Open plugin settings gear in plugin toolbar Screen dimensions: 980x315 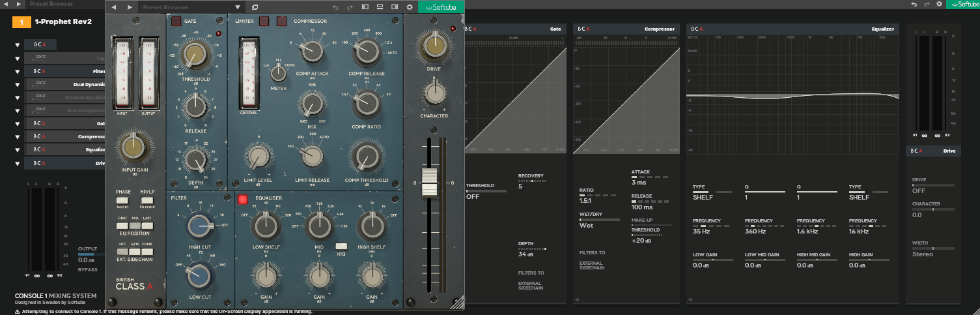click(x=410, y=7)
